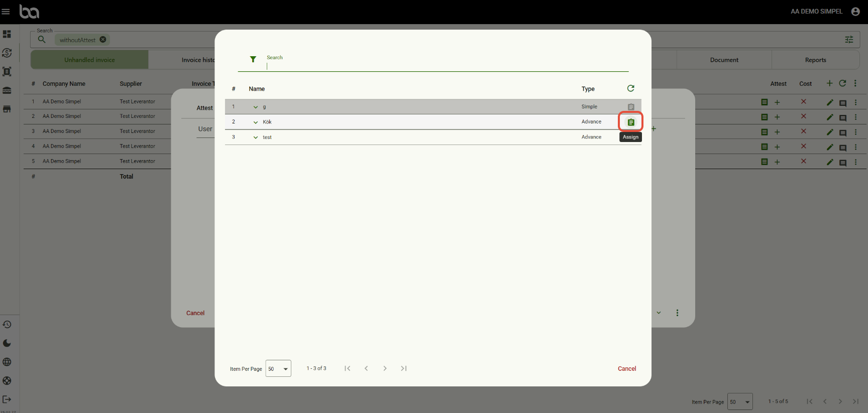Open the hamburger navigation menu
This screenshot has width=868, height=413.
(6, 12)
